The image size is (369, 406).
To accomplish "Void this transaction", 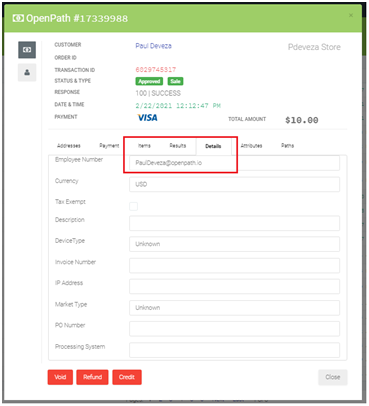I will [x=60, y=377].
